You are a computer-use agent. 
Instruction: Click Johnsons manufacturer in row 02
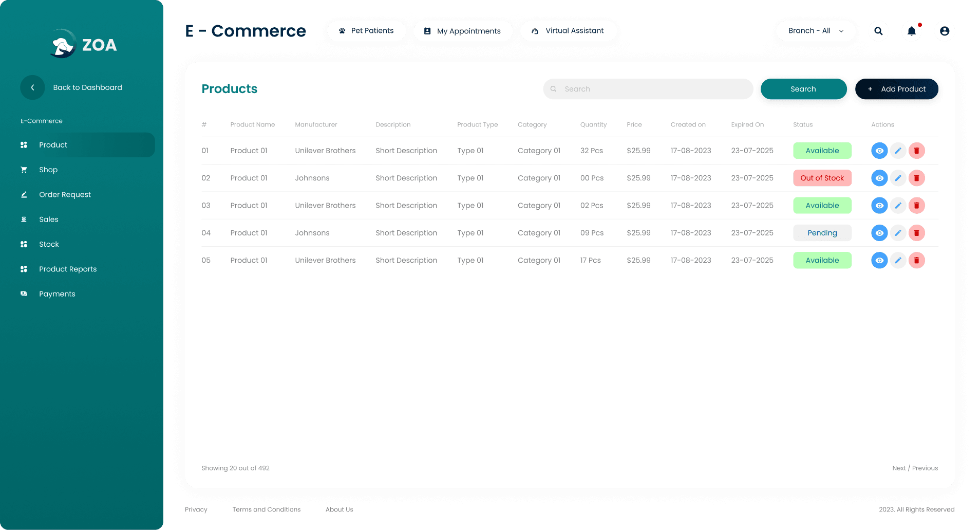[312, 178]
